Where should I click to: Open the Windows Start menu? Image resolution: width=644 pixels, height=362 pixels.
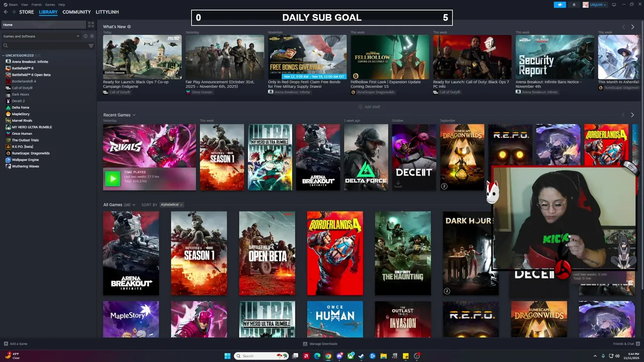[227, 356]
